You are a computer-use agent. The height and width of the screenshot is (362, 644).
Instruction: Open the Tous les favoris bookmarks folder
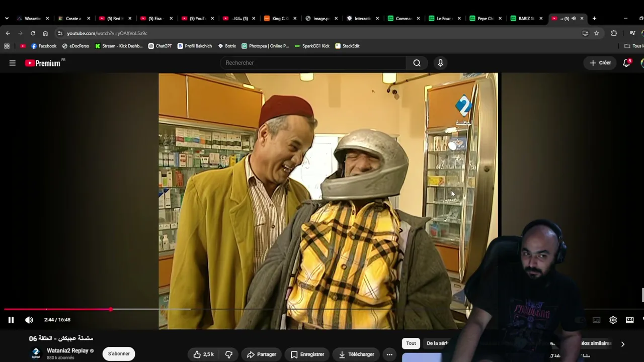(x=634, y=46)
